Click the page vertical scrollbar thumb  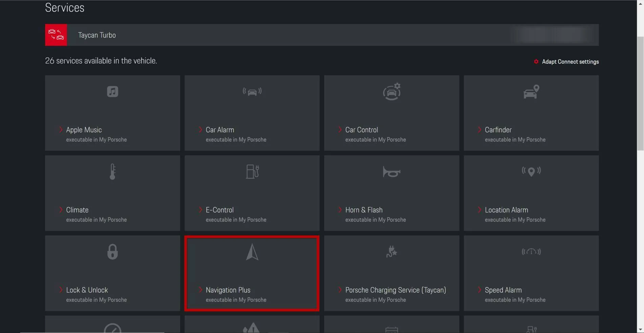[x=640, y=93]
